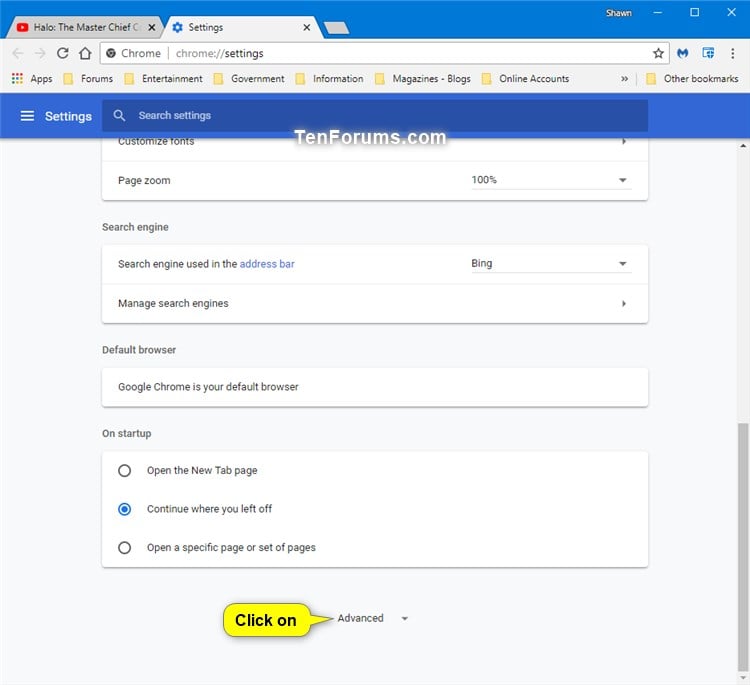Image resolution: width=750 pixels, height=685 pixels.
Task: Open the Malwarebytes extension icon
Action: point(683,53)
